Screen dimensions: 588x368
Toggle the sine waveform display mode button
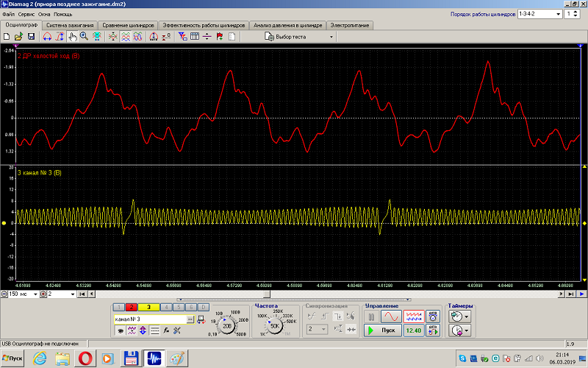pos(391,316)
